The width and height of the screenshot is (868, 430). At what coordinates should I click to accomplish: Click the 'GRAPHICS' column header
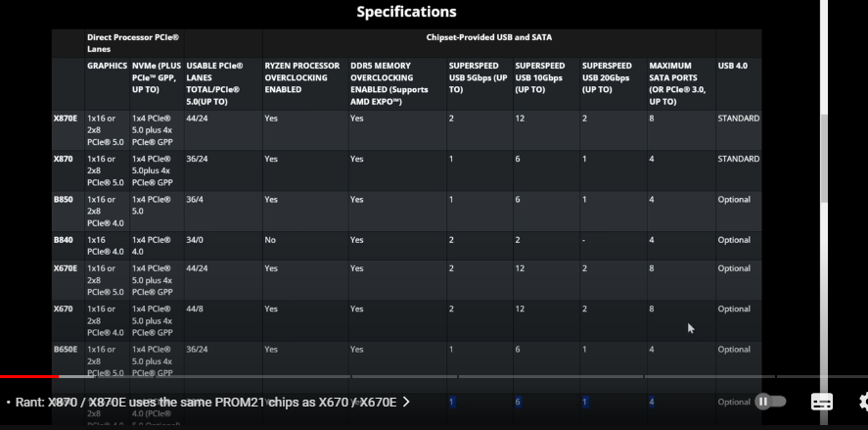pos(107,66)
